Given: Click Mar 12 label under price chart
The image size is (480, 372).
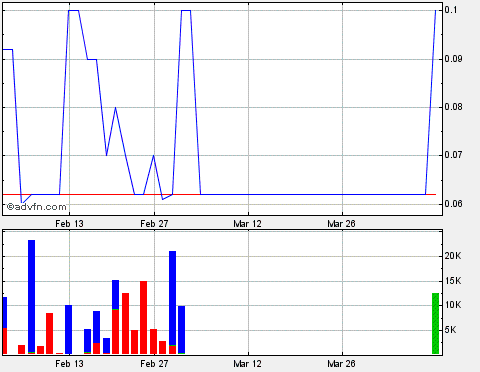Looking at the screenshot, I should (247, 224).
